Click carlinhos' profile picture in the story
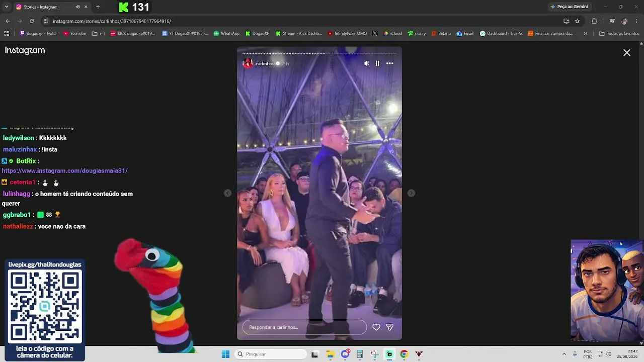 (x=248, y=63)
